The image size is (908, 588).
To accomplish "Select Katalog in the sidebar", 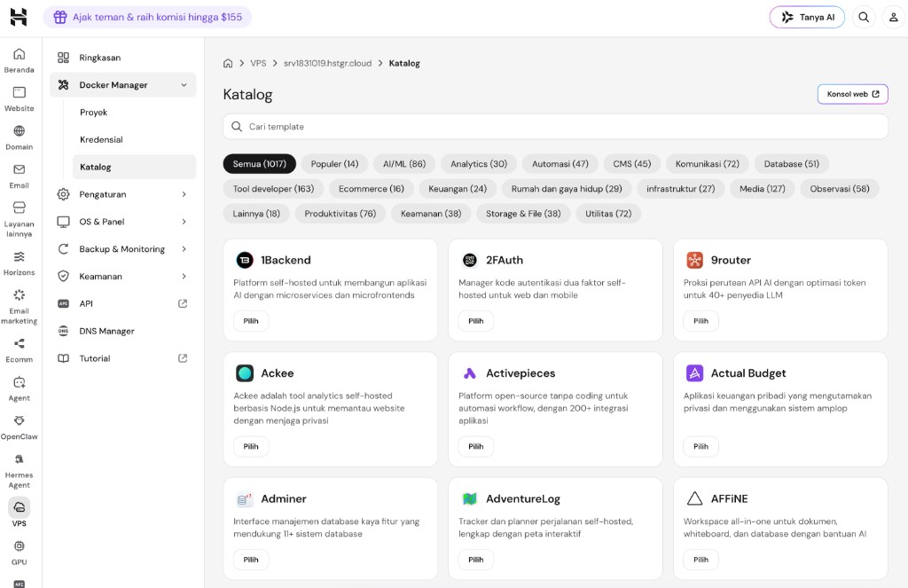I will 135,167.
